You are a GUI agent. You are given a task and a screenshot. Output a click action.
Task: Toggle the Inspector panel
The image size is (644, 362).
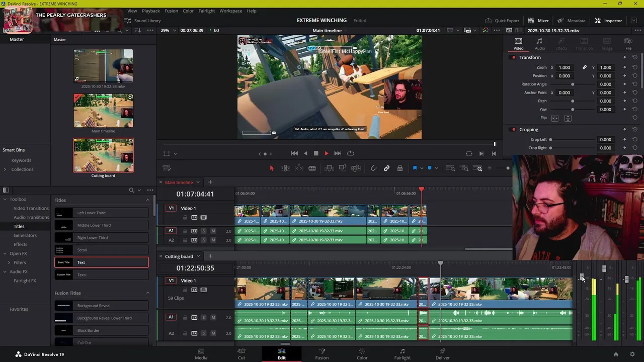608,21
